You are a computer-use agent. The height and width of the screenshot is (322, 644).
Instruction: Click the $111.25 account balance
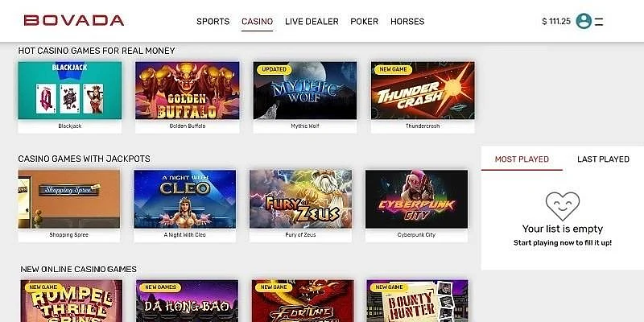coord(556,22)
